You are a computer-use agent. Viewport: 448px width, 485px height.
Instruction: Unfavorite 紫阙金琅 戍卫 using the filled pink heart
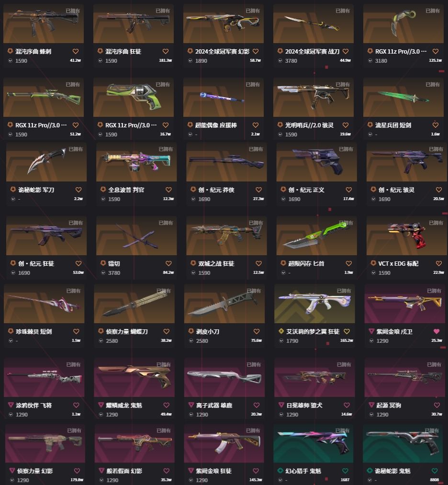436,331
